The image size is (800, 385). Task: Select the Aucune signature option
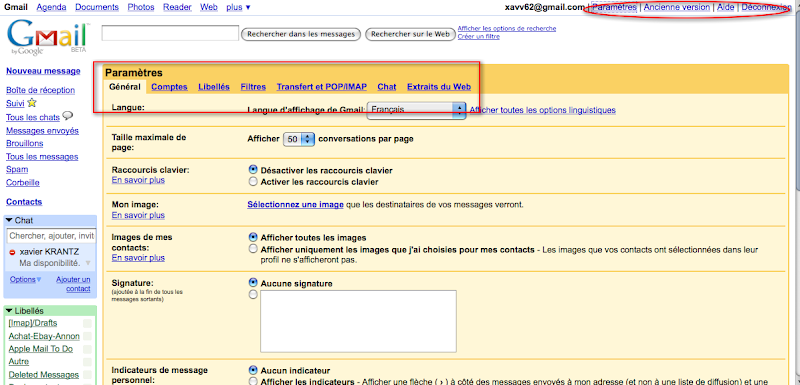click(253, 282)
